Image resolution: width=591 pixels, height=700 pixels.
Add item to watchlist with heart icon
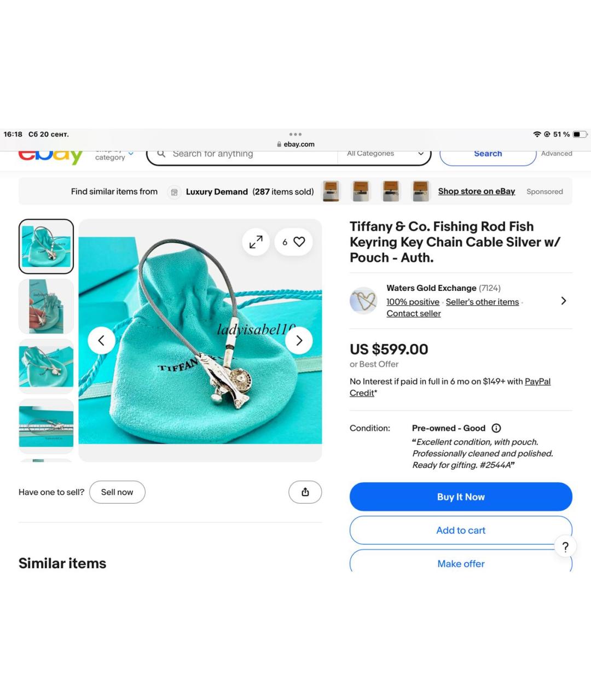point(299,242)
